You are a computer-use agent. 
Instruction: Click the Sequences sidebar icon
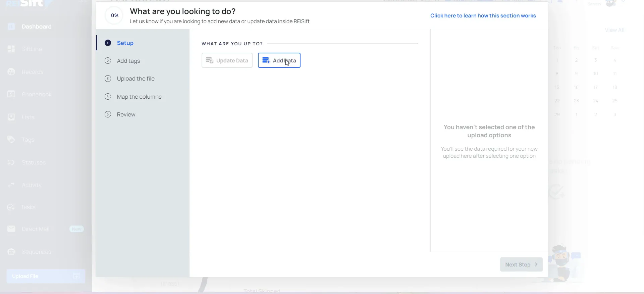11,252
